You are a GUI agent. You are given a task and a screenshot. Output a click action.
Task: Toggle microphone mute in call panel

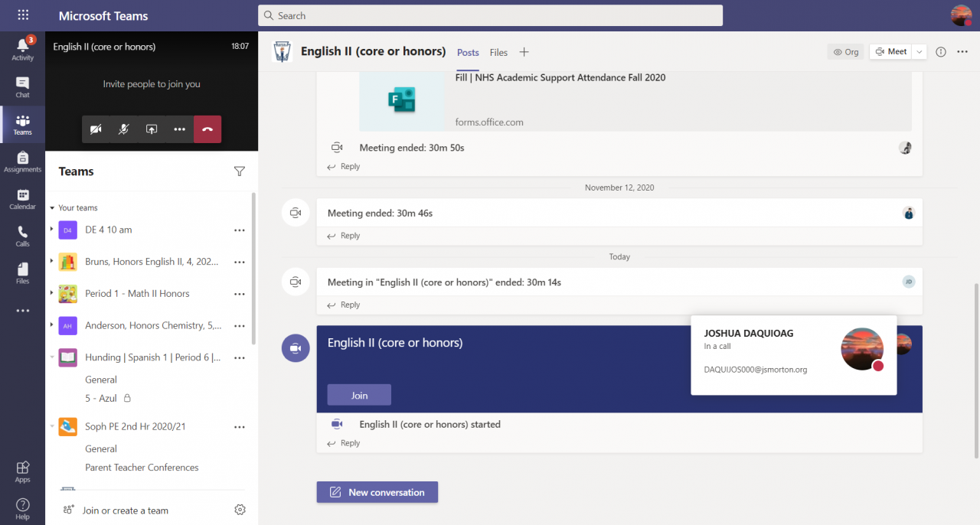point(123,129)
